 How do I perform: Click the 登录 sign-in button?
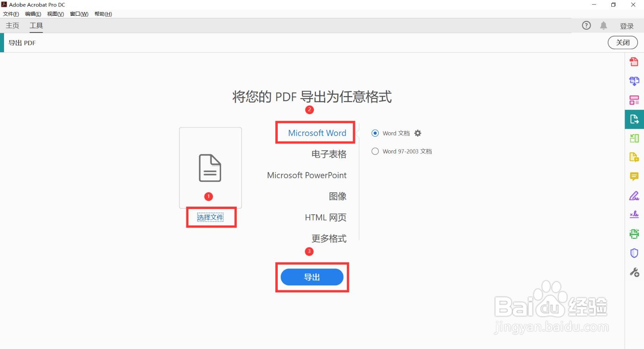click(x=627, y=26)
